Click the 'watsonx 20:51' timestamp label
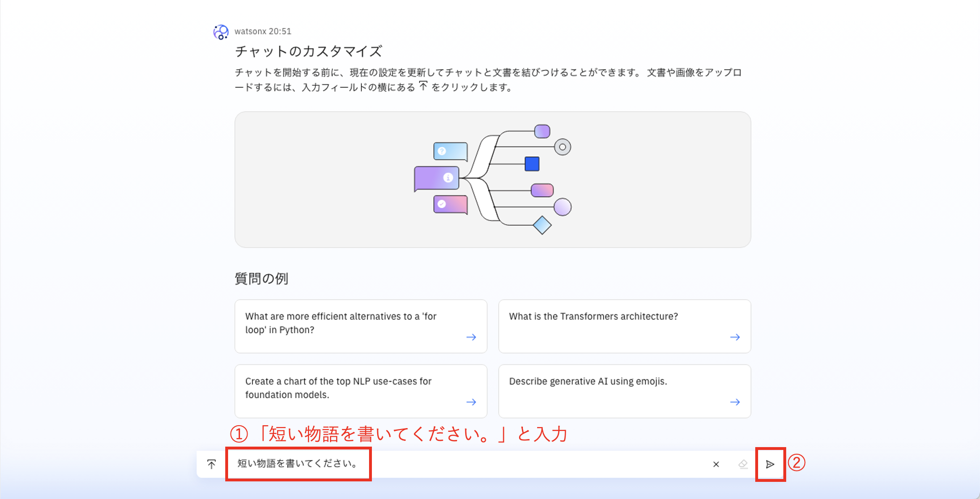Screen dimensions: 980x499 pos(263,31)
